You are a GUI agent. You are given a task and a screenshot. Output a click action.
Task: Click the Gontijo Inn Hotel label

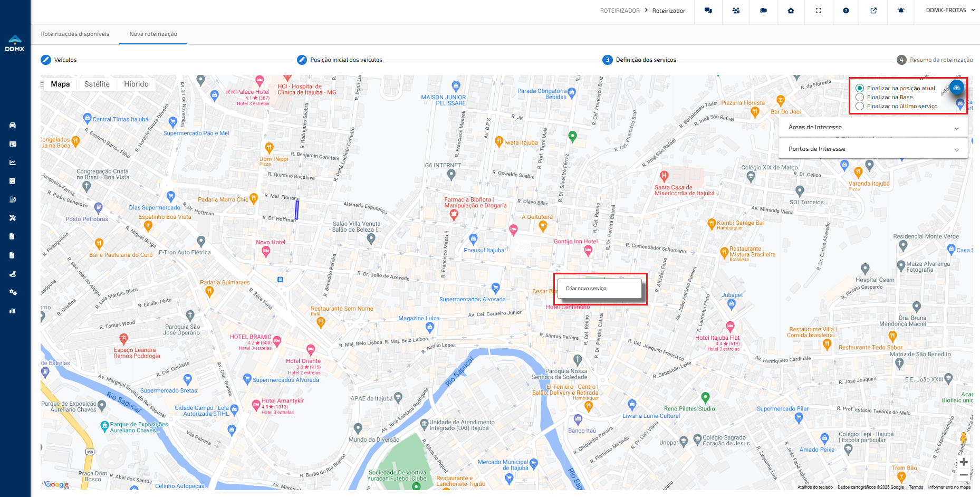point(575,241)
